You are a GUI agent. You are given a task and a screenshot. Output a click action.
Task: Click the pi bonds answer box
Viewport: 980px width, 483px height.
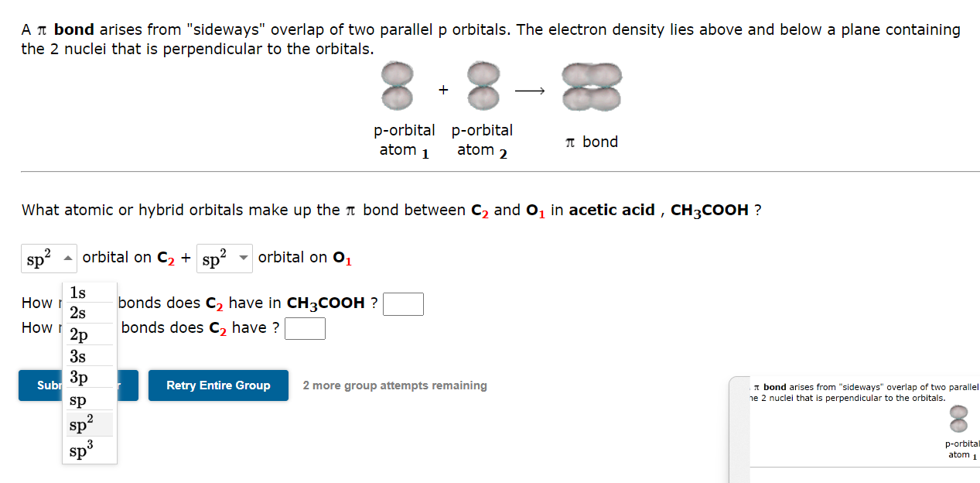[305, 328]
